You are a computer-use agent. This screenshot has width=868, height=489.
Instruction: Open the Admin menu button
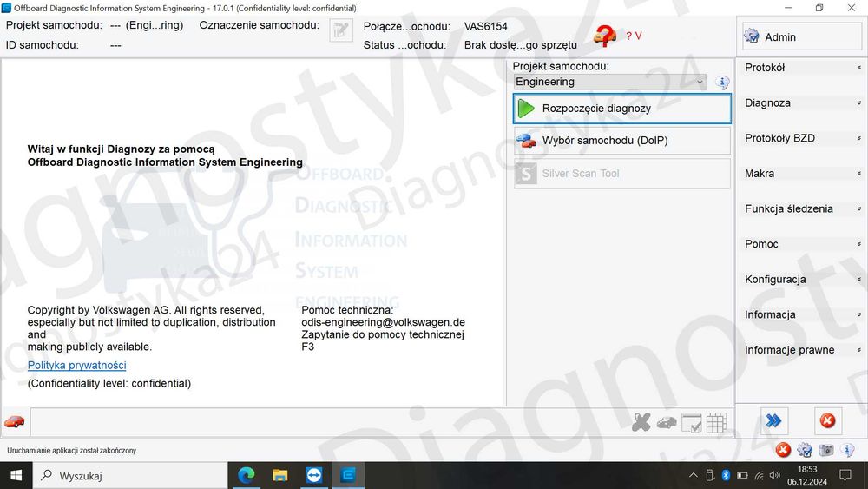click(x=801, y=36)
